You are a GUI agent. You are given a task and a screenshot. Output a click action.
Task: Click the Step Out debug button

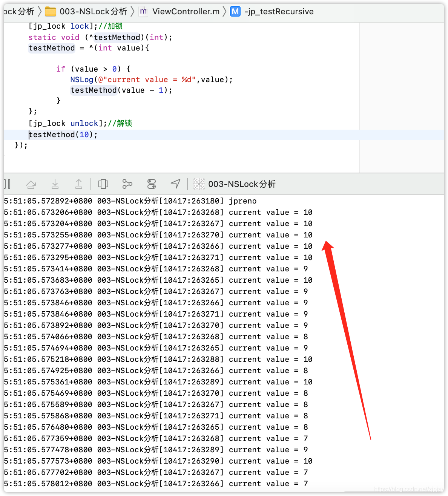click(79, 184)
